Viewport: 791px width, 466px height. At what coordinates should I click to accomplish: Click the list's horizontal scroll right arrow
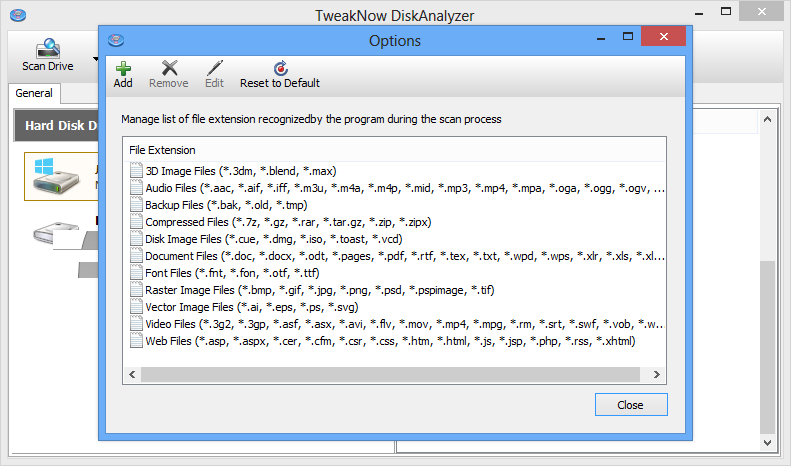click(656, 375)
